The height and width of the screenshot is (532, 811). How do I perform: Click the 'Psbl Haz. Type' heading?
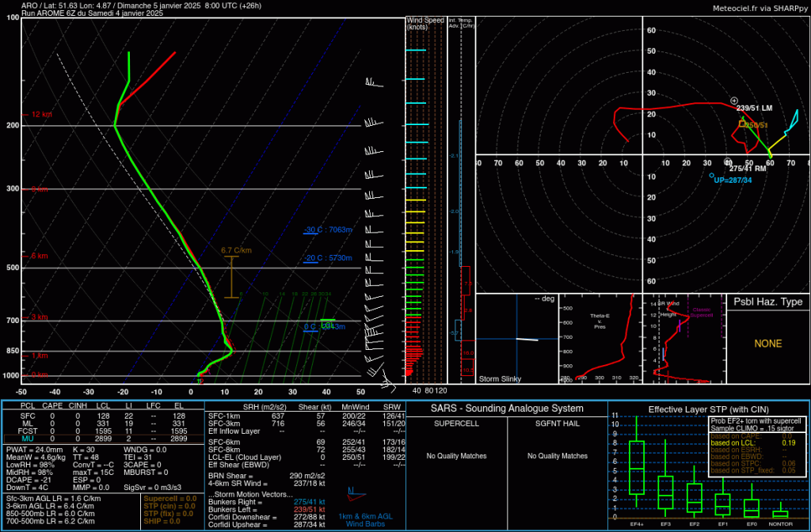click(768, 302)
